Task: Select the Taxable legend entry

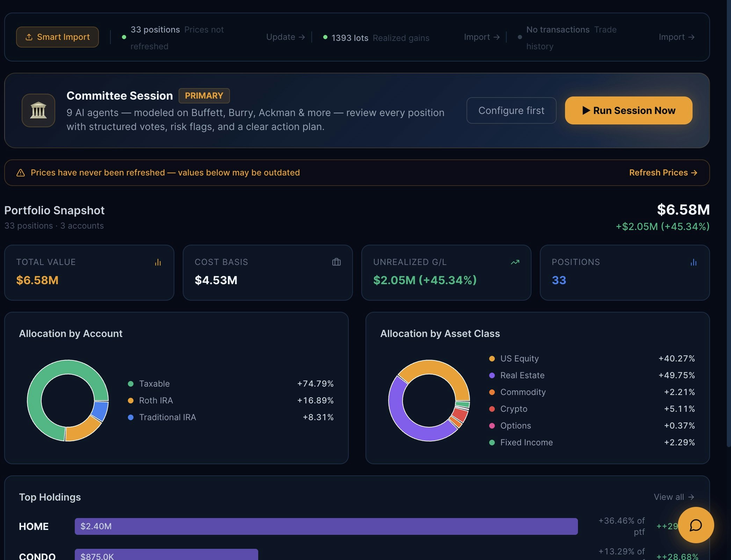Action: [154, 384]
